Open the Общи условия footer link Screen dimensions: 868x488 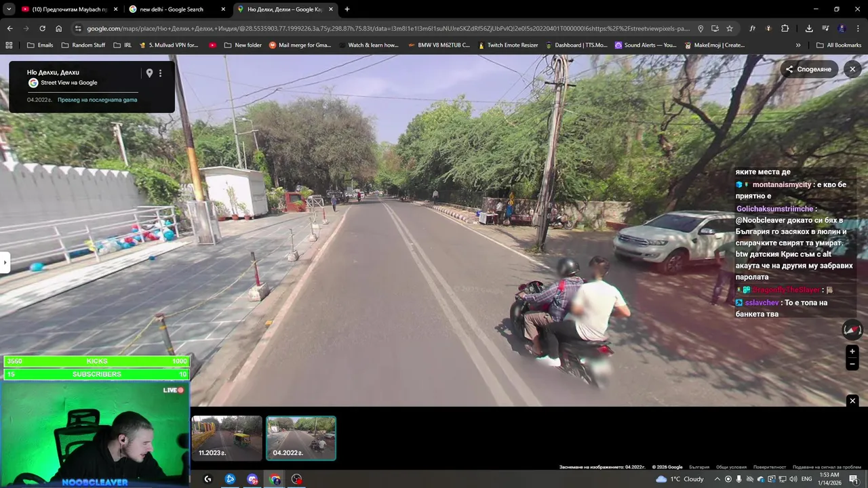pyautogui.click(x=731, y=467)
